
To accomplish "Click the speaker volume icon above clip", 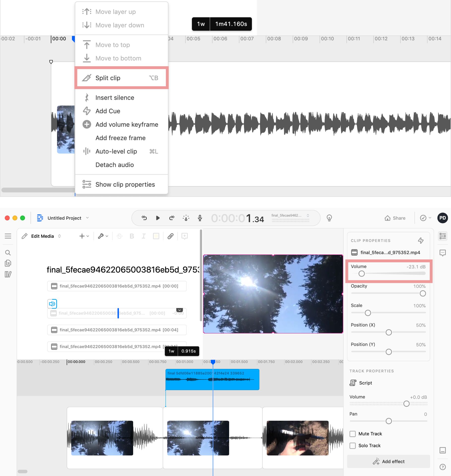I will click(52, 303).
